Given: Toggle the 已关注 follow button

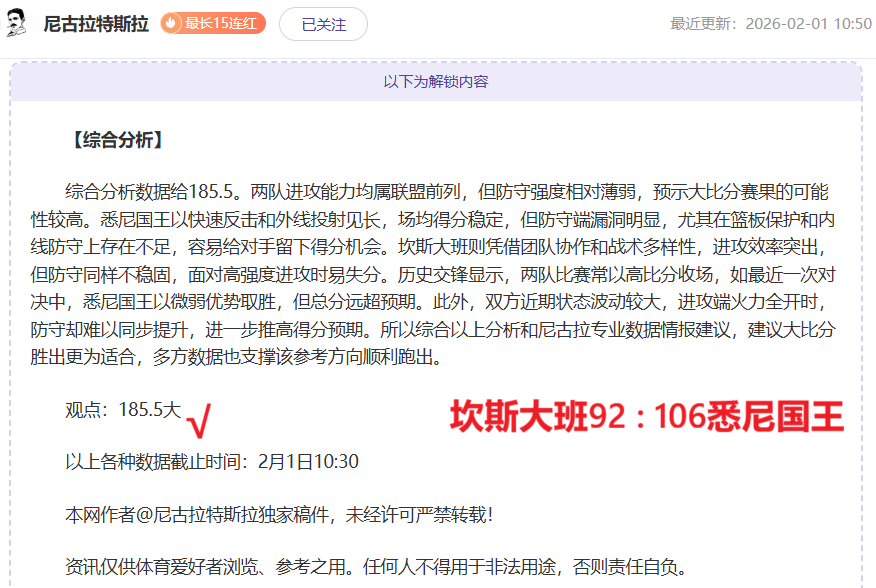Looking at the screenshot, I should tap(323, 24).
